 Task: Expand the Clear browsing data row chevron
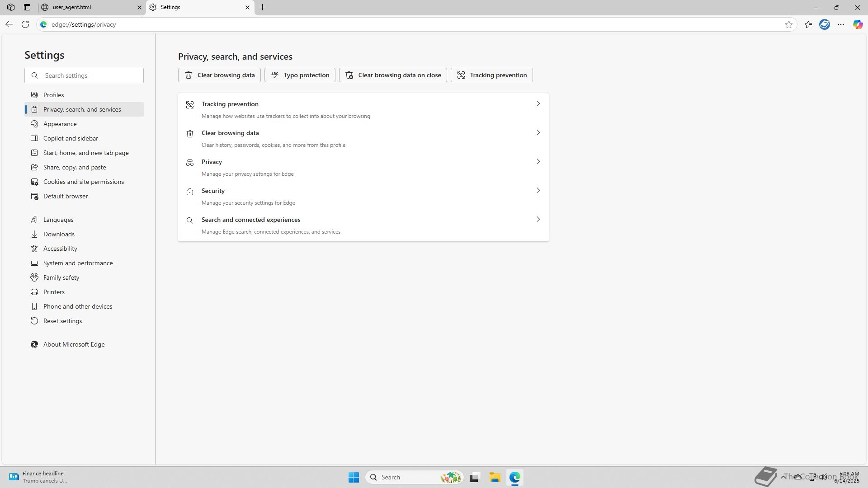coord(538,133)
